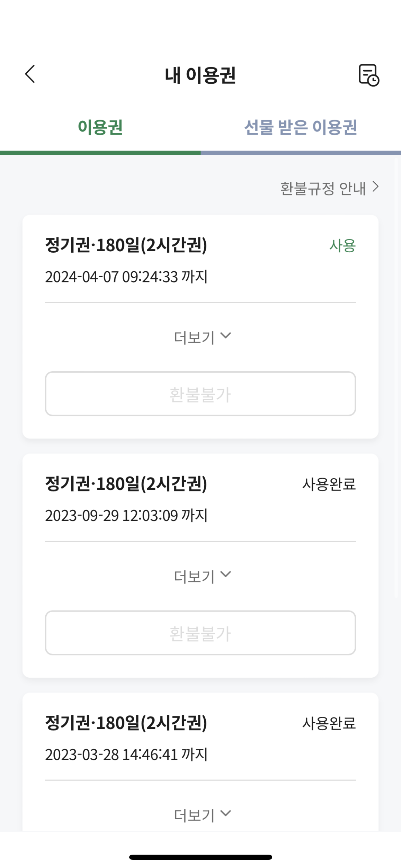Select the pass title expiring 2024-04-07

(x=126, y=245)
